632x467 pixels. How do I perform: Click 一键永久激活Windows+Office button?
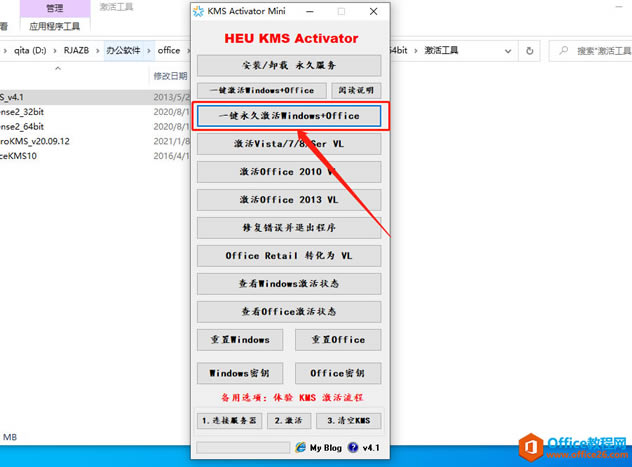(289, 116)
